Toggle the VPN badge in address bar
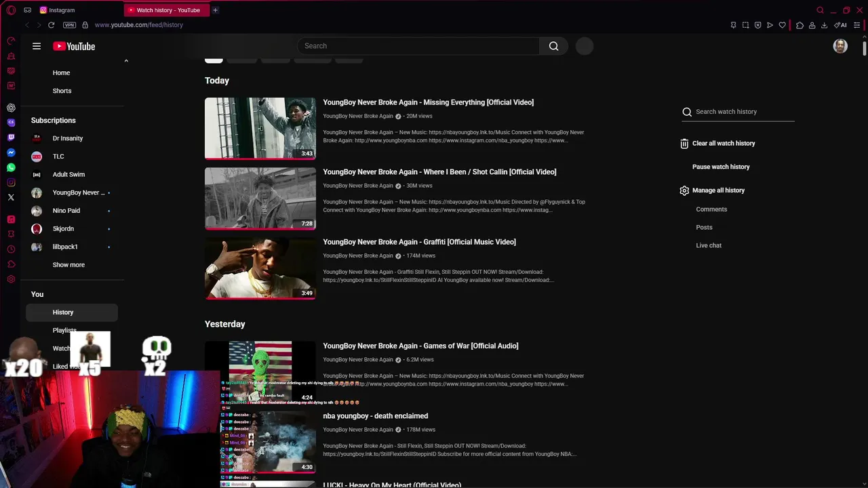Image resolution: width=868 pixels, height=488 pixels. point(69,25)
